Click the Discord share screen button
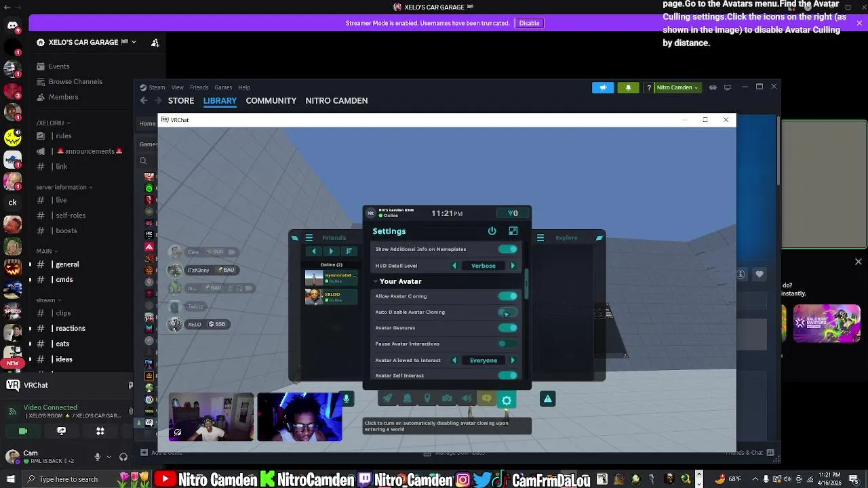This screenshot has width=868, height=488. [61, 431]
